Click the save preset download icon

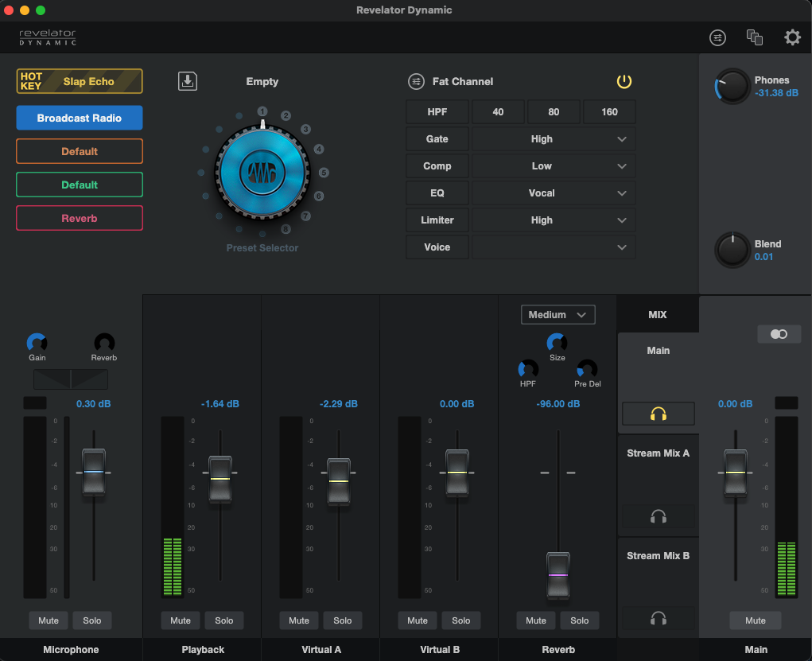188,81
